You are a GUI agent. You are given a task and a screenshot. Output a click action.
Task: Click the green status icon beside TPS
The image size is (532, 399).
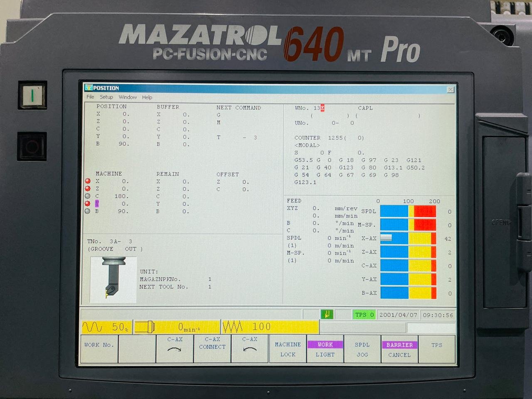pos(327,315)
